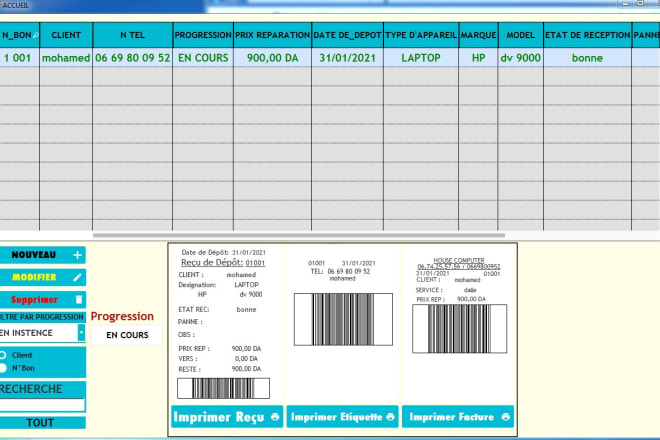This screenshot has width=660, height=440.
Task: Click the receipt preview thumbnail
Action: click(x=226, y=322)
